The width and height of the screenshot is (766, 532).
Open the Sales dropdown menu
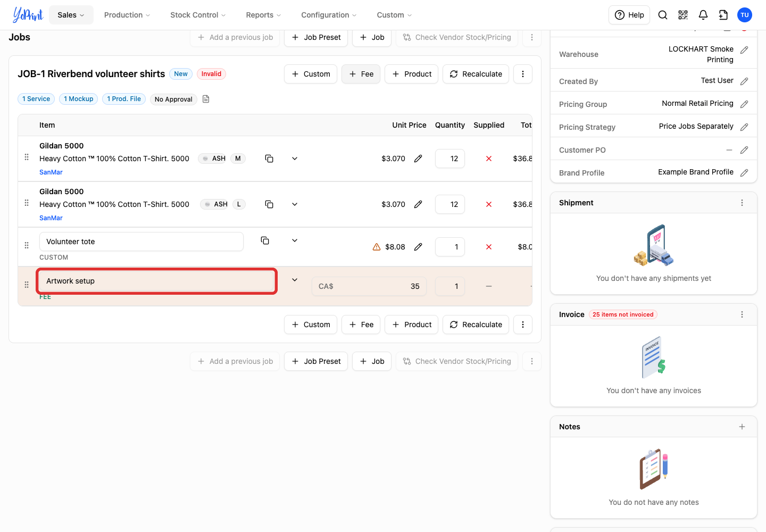point(71,15)
